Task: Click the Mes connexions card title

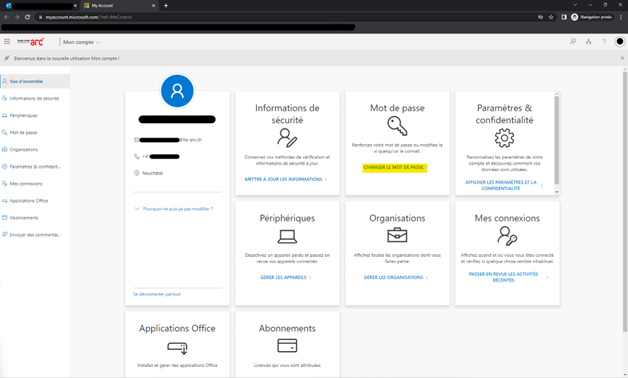Action: pyautogui.click(x=507, y=218)
